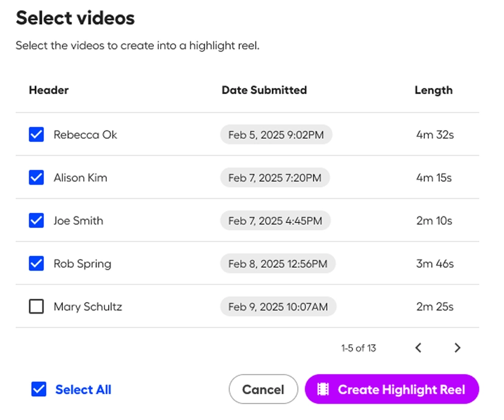Click the previous page chevron
The image size is (504, 420).
[x=418, y=347]
